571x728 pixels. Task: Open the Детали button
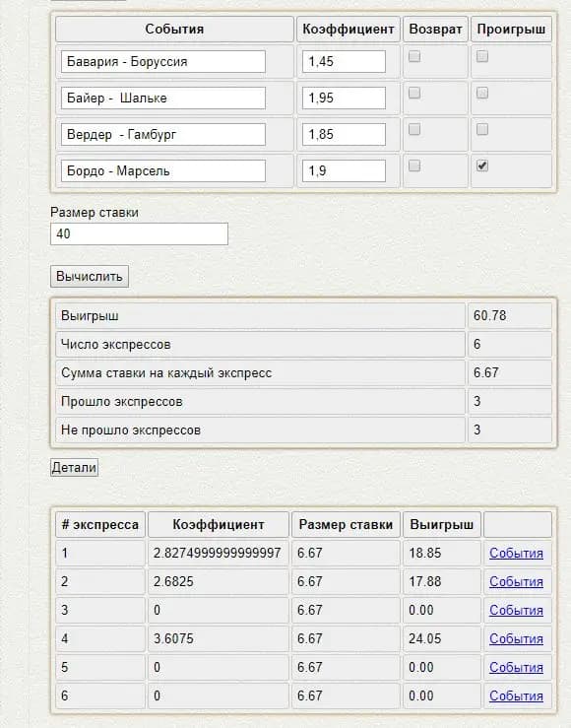click(74, 468)
